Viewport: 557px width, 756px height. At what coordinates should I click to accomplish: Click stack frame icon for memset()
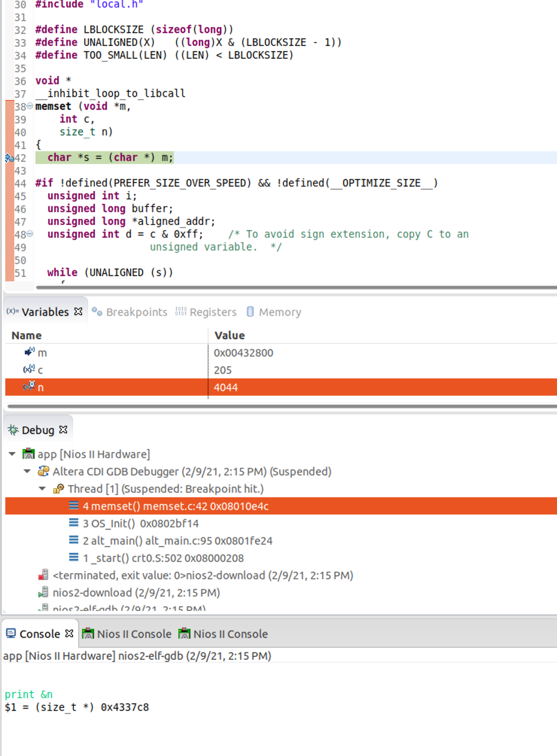coord(74,506)
